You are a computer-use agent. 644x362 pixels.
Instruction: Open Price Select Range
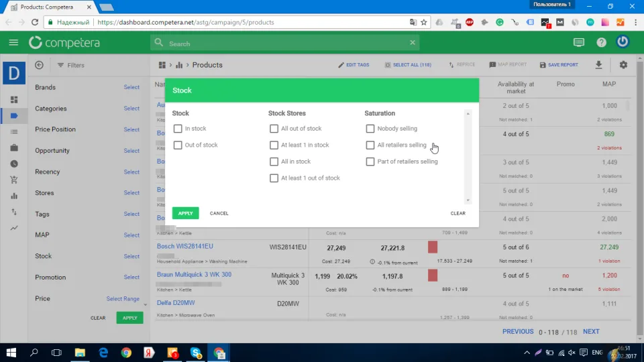click(x=123, y=298)
